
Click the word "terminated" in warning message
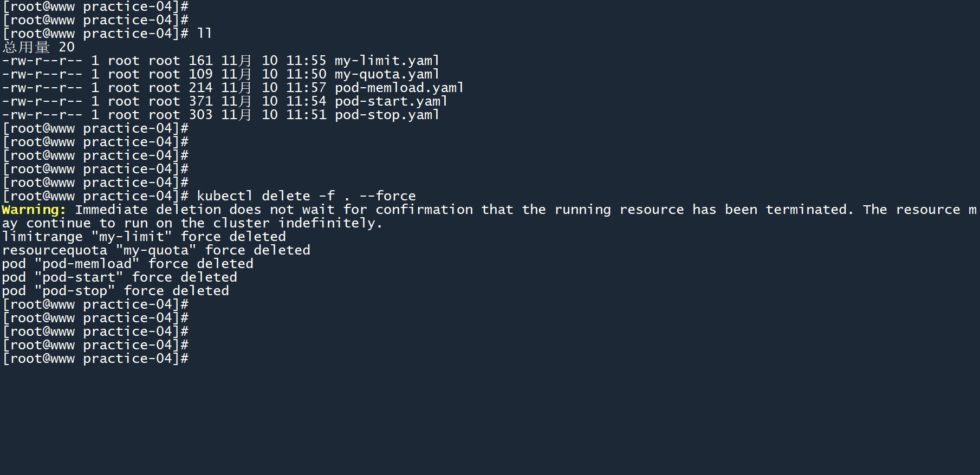[x=809, y=210]
